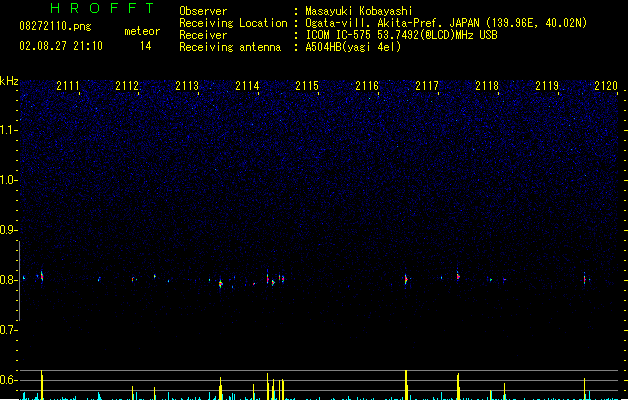Click the 0.8 kHz axis label

tap(7, 280)
